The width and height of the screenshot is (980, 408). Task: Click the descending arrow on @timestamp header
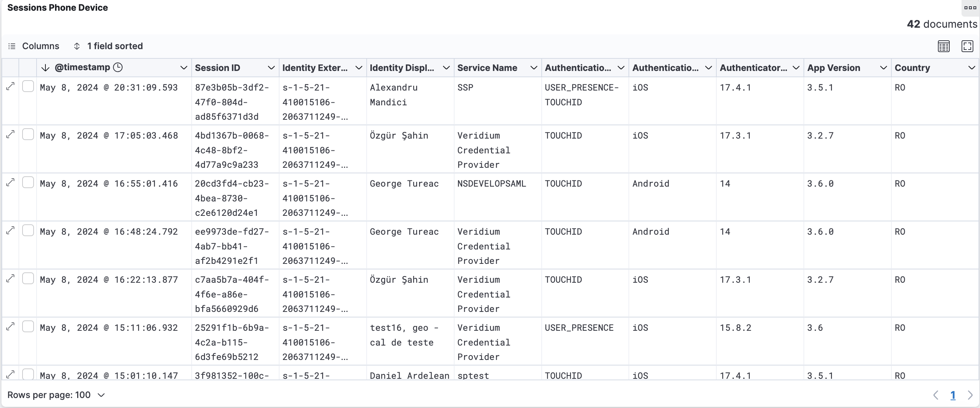[45, 68]
